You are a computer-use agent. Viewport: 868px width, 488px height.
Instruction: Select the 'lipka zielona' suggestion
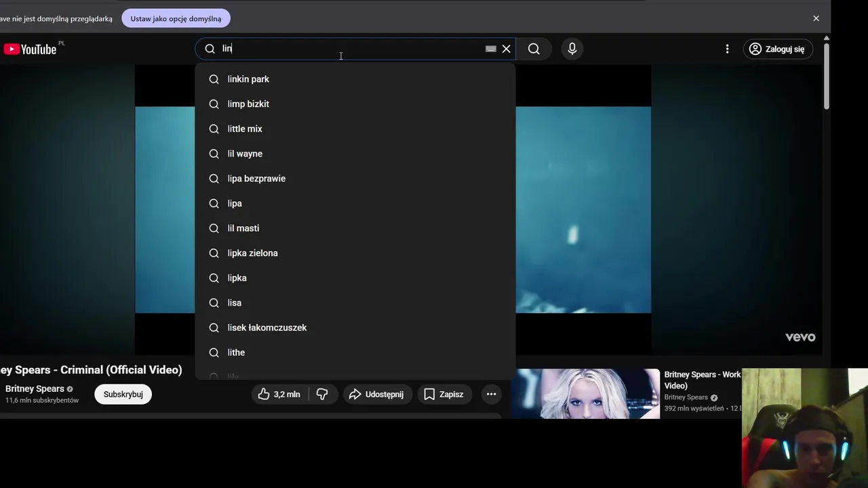point(355,253)
